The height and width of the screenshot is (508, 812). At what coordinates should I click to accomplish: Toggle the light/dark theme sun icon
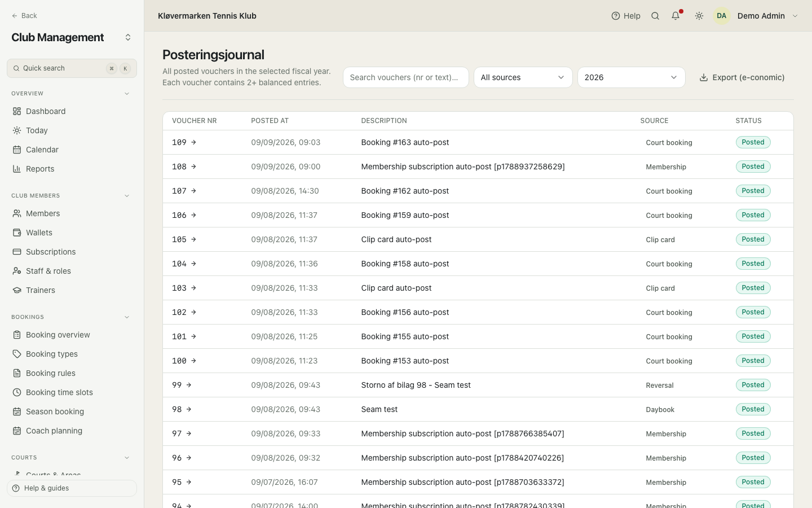coord(699,16)
